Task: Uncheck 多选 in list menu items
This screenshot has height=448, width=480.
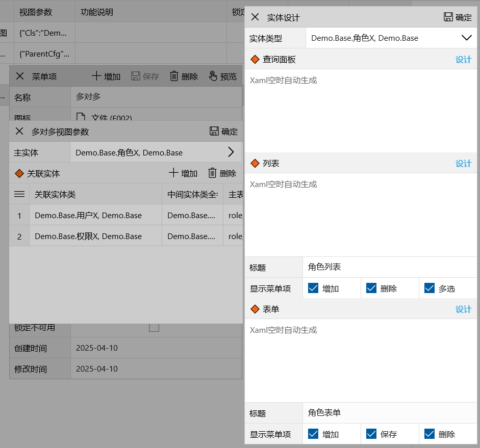Action: coord(430,288)
